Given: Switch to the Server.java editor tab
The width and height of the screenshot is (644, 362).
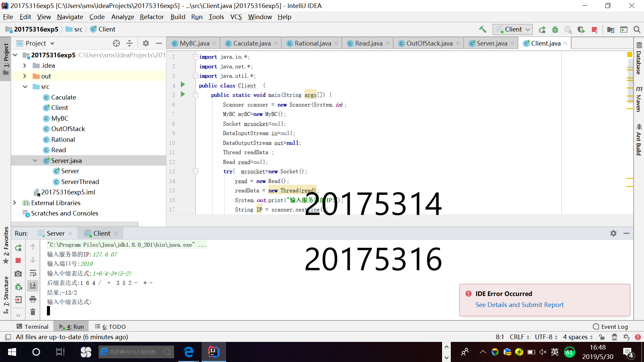Looking at the screenshot, I should coord(491,43).
